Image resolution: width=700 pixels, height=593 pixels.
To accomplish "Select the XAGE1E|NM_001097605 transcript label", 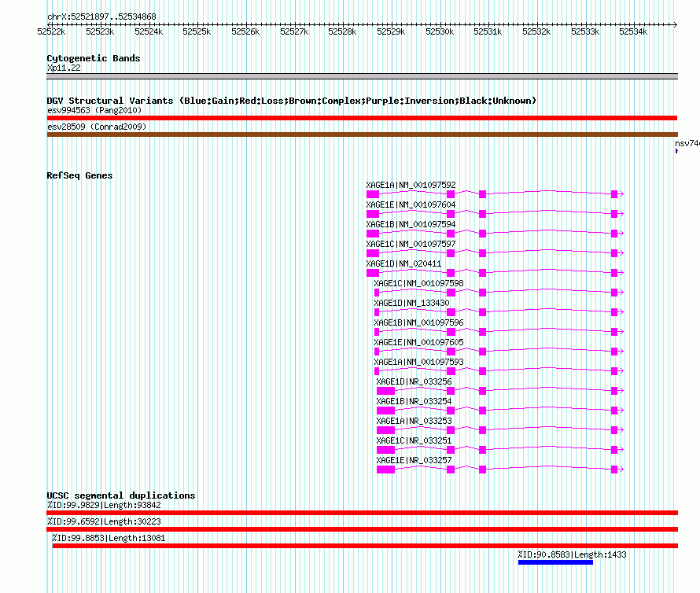I will (x=418, y=342).
